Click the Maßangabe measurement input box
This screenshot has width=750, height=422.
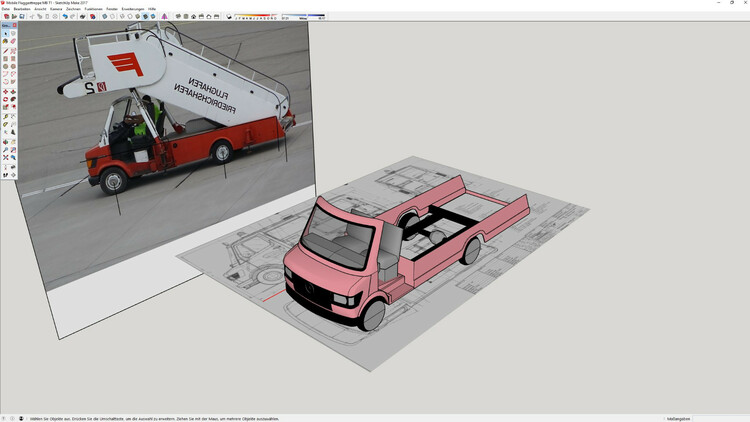coord(720,418)
